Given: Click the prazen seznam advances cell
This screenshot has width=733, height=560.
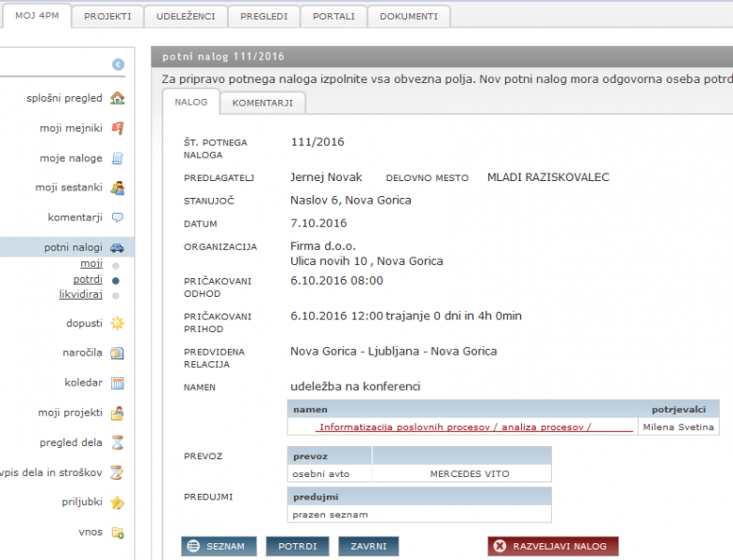Looking at the screenshot, I should pyautogui.click(x=419, y=514).
